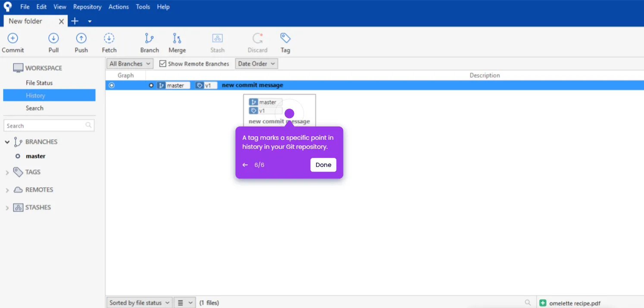Click the Fetch toolbar icon
Screen dimensions: 644x308
[x=109, y=38]
